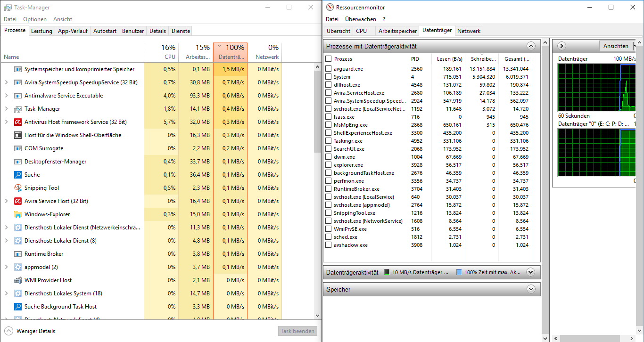Open the Optionen menu in Task-Manager

35,19
